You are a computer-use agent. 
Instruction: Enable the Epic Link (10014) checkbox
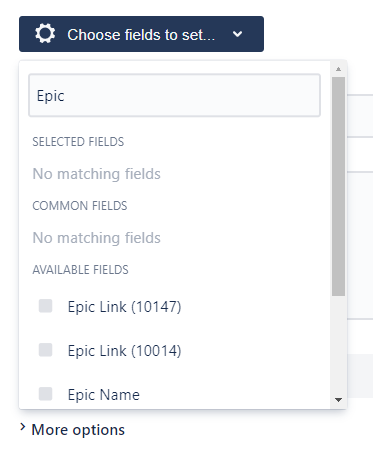click(x=45, y=350)
